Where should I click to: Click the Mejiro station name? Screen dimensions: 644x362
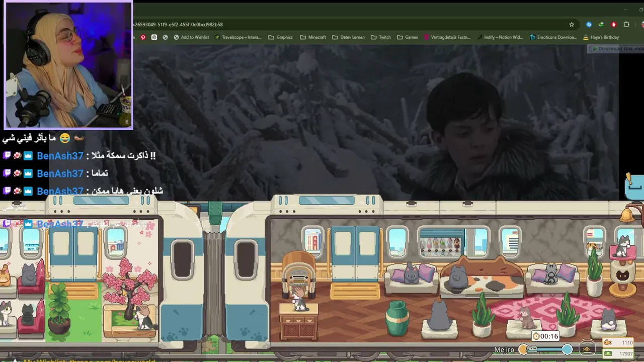click(504, 350)
